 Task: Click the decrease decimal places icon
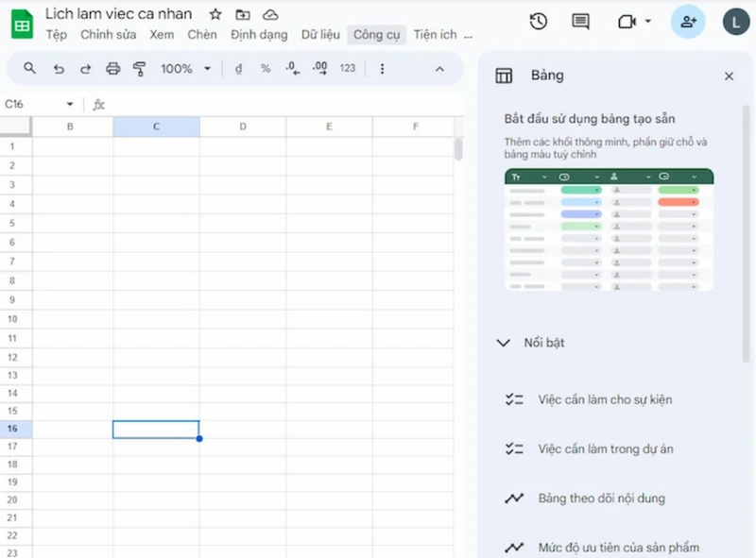click(293, 68)
